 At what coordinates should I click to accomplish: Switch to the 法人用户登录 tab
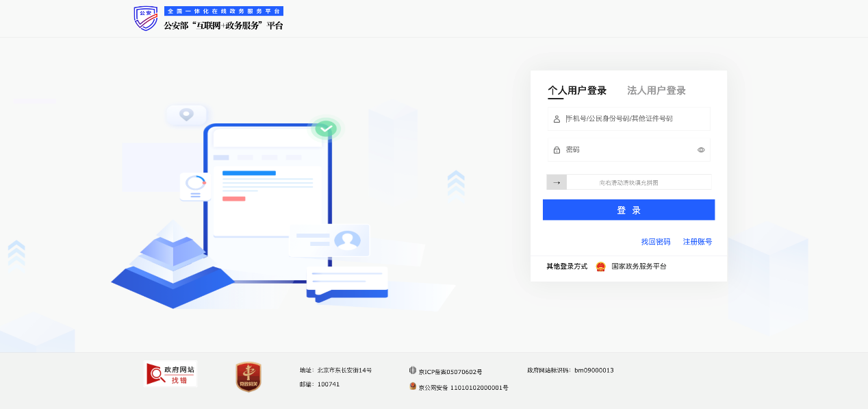click(656, 90)
